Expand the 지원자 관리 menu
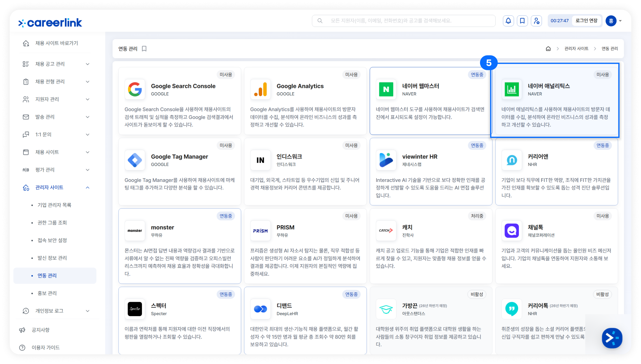 (x=87, y=99)
